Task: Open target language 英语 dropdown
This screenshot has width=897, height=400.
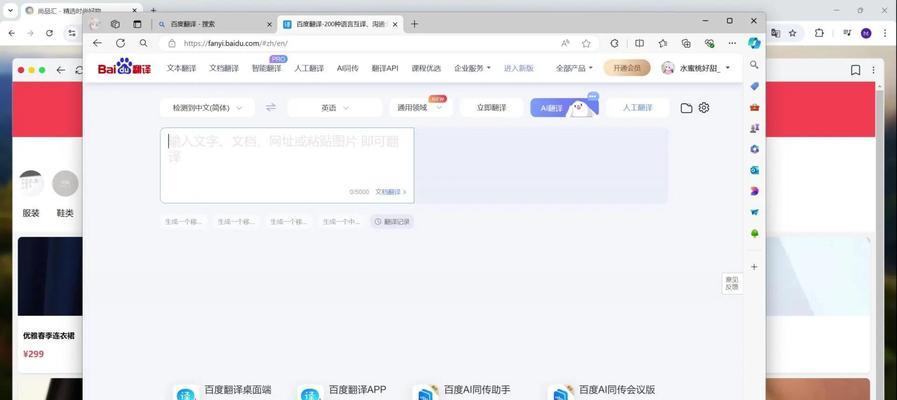Action: [x=335, y=108]
